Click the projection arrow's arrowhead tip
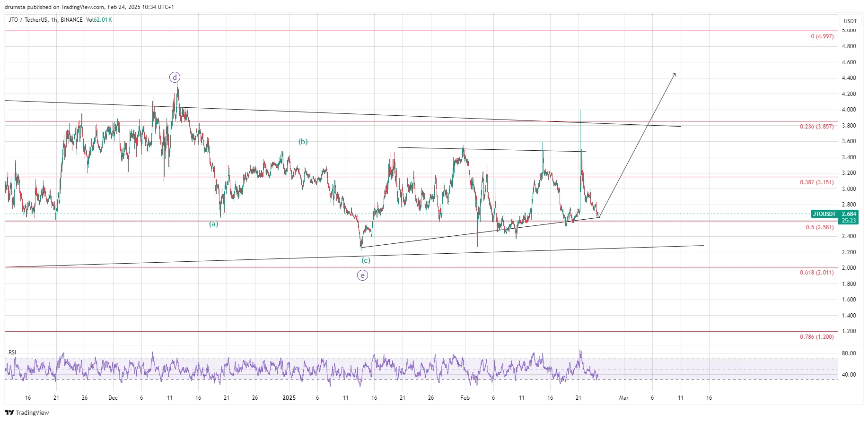This screenshot has width=868, height=421. coord(675,74)
